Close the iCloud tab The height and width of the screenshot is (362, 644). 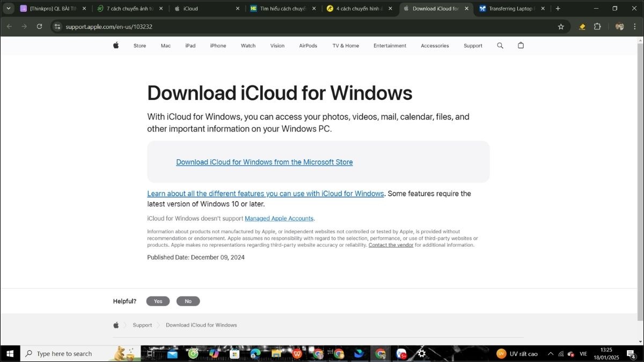pos(237,9)
